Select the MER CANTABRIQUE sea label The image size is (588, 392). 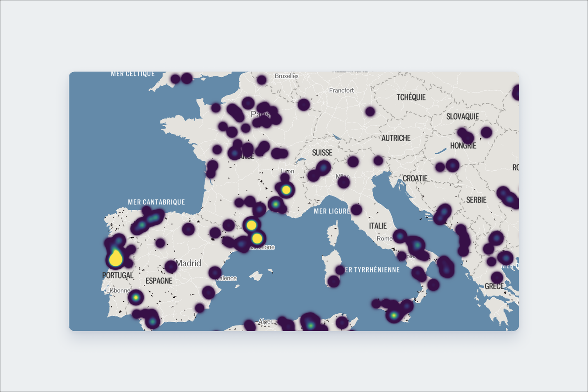click(x=156, y=202)
